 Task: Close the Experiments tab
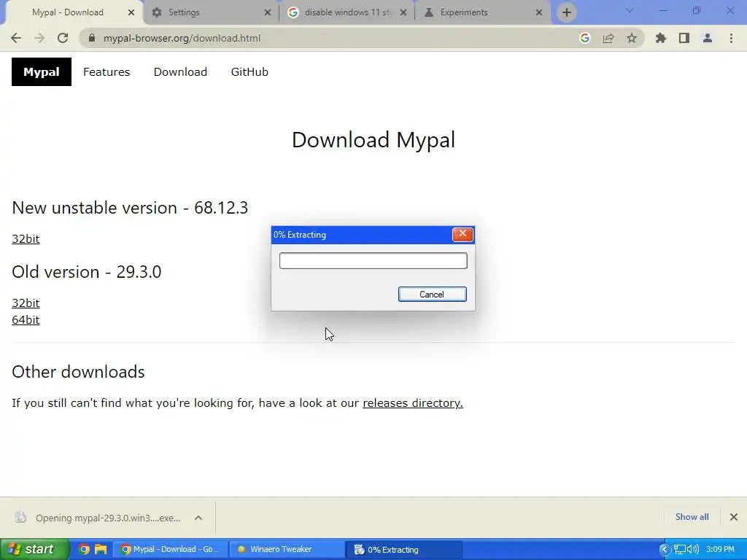[539, 12]
